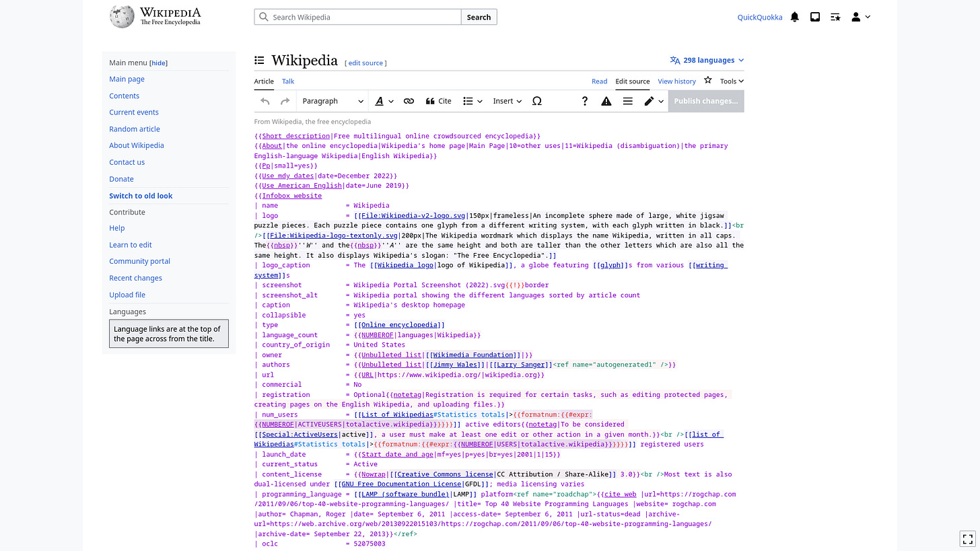Click Switch to old look
This screenshot has height=551, width=980.
click(141, 195)
